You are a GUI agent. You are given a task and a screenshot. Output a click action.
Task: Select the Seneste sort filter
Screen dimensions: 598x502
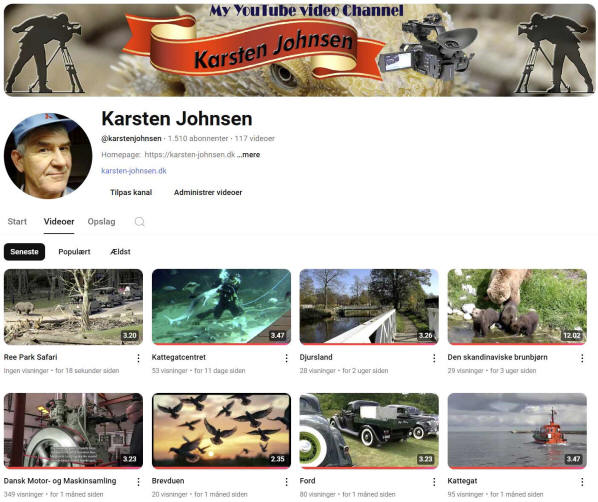[x=24, y=252]
